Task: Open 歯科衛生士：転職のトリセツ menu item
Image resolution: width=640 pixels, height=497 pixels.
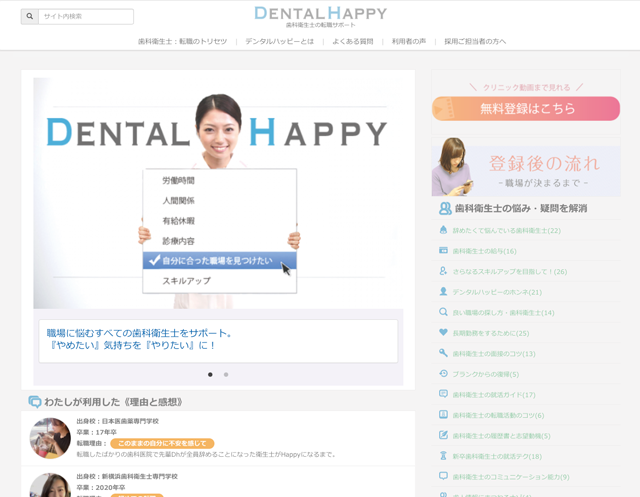Action: (182, 41)
